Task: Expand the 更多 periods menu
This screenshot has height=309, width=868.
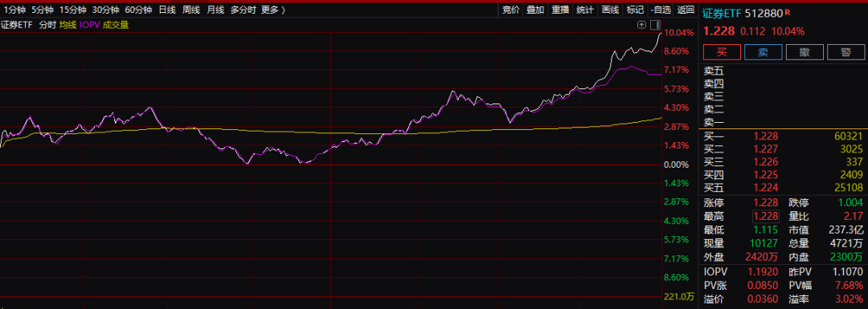Action: pos(273,10)
